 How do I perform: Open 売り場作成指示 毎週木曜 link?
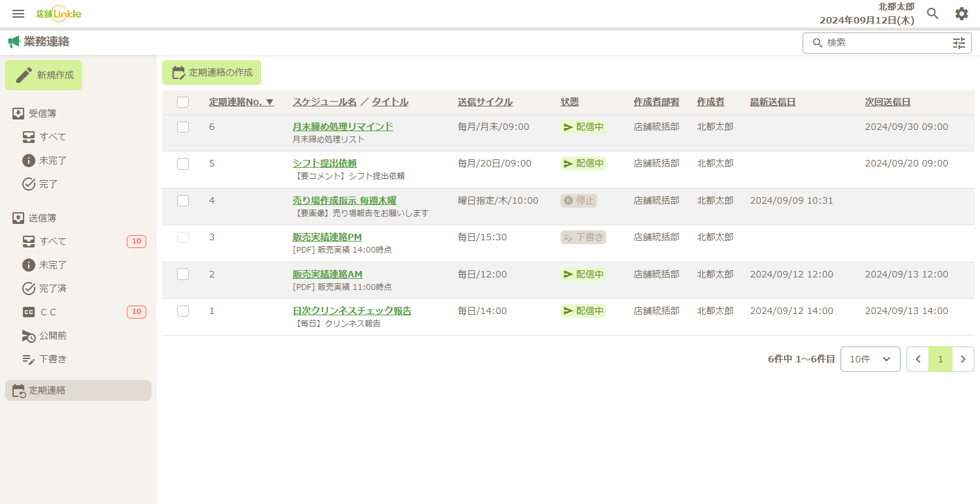pos(344,200)
